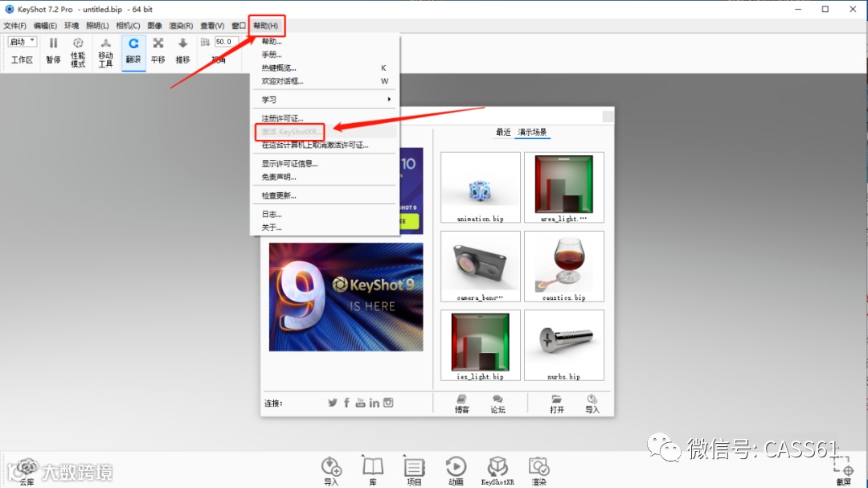868x488 pixels.
Task: Click the Help menu header
Action: [x=266, y=26]
